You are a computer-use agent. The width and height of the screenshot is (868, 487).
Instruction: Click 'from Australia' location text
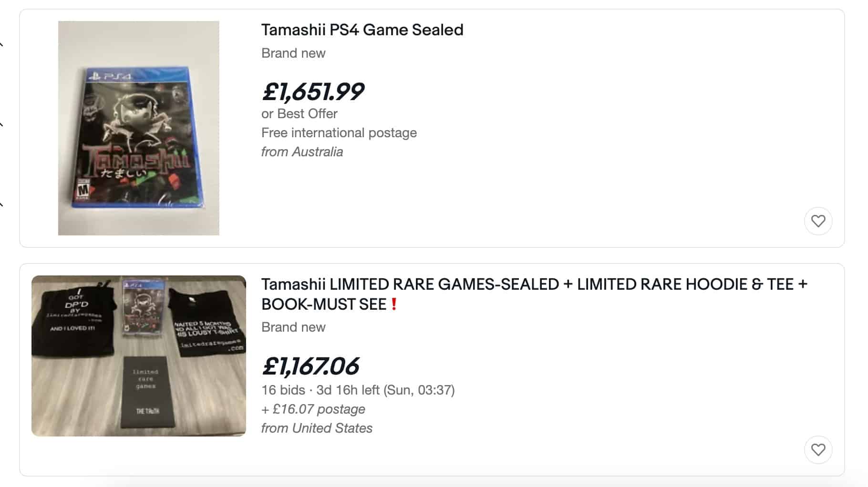302,152
